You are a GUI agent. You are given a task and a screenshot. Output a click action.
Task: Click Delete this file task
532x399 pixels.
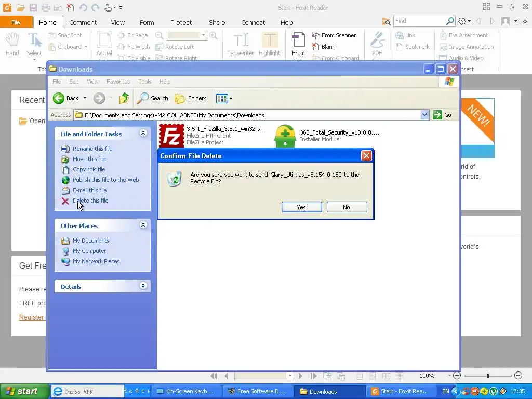(x=90, y=201)
